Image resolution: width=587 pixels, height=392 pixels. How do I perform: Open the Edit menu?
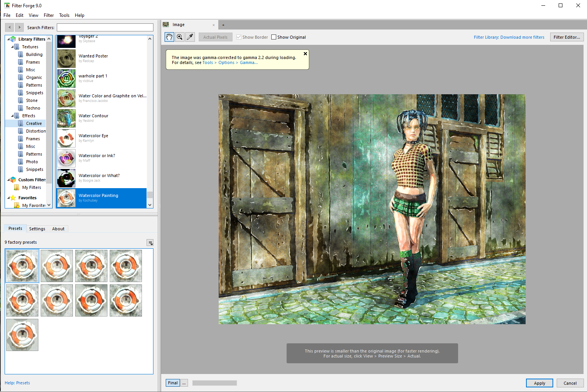pos(20,15)
